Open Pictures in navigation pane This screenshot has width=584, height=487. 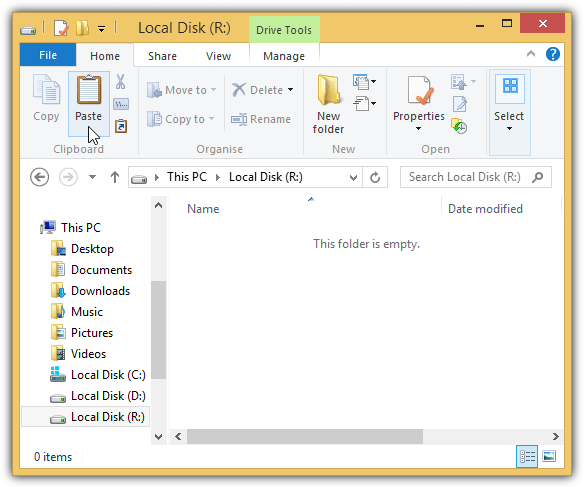(x=92, y=332)
